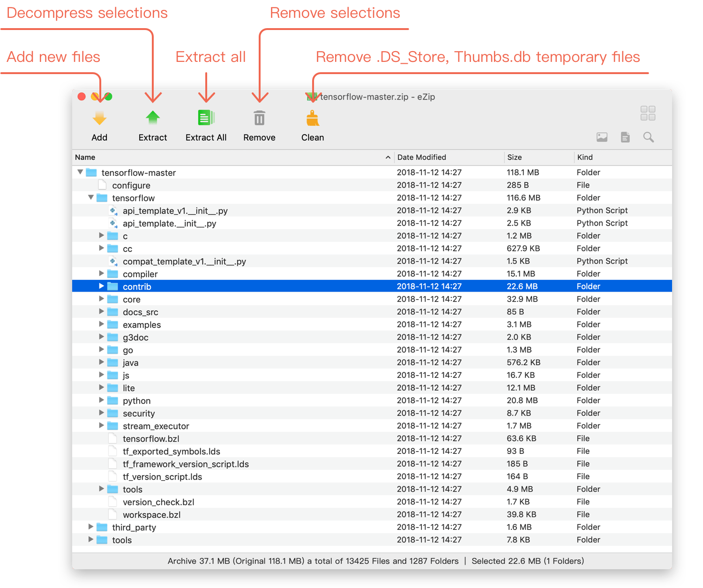Sort by Date Modified column header

tap(449, 158)
